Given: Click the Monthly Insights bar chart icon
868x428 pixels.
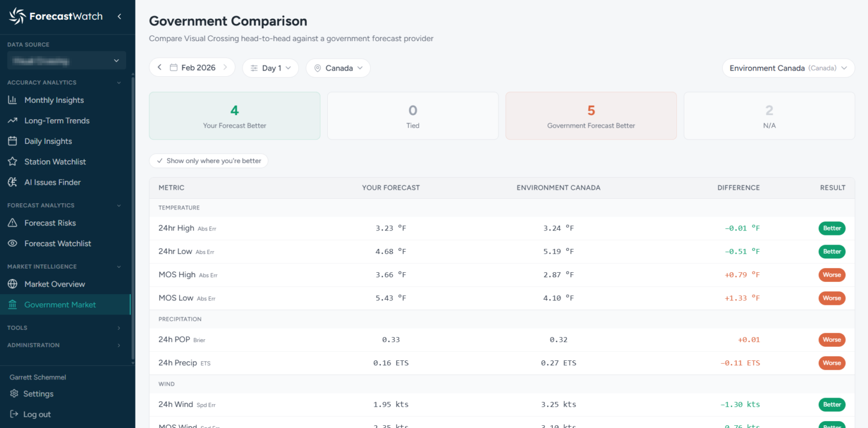Looking at the screenshot, I should pyautogui.click(x=12, y=100).
